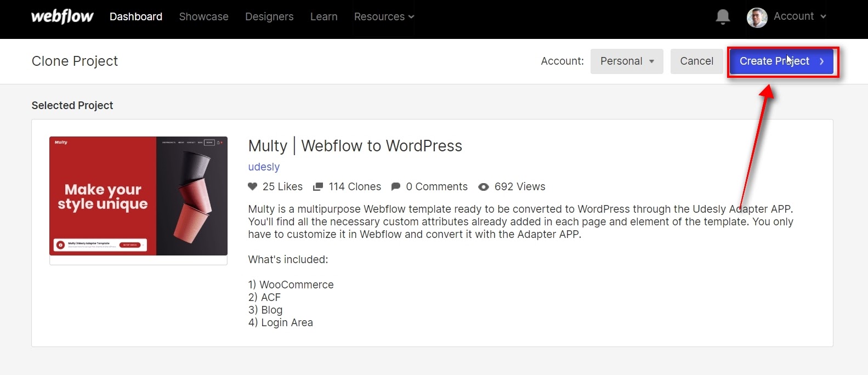Screen dimensions: 868x375
Task: Click the Clone Project heading
Action: pyautogui.click(x=75, y=61)
